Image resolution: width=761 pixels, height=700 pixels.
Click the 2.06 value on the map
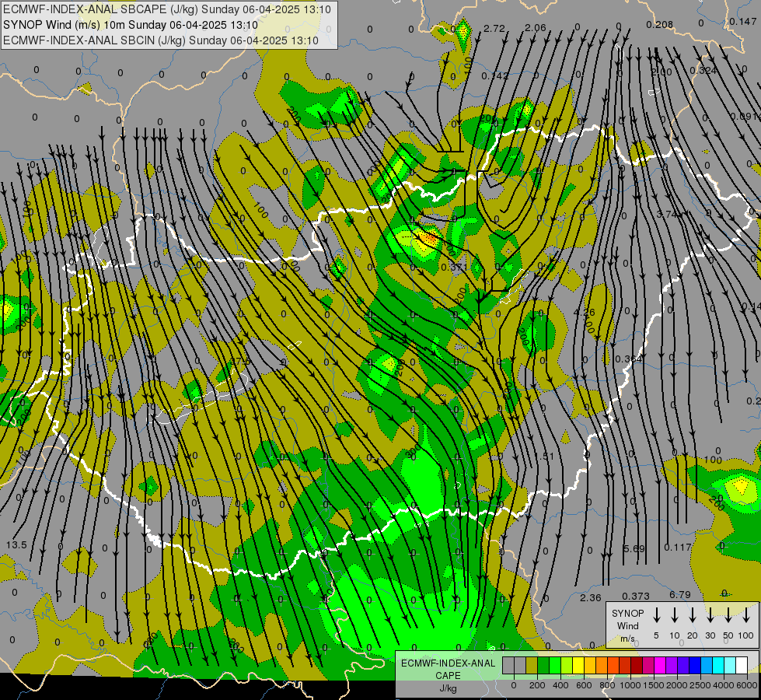(x=536, y=28)
